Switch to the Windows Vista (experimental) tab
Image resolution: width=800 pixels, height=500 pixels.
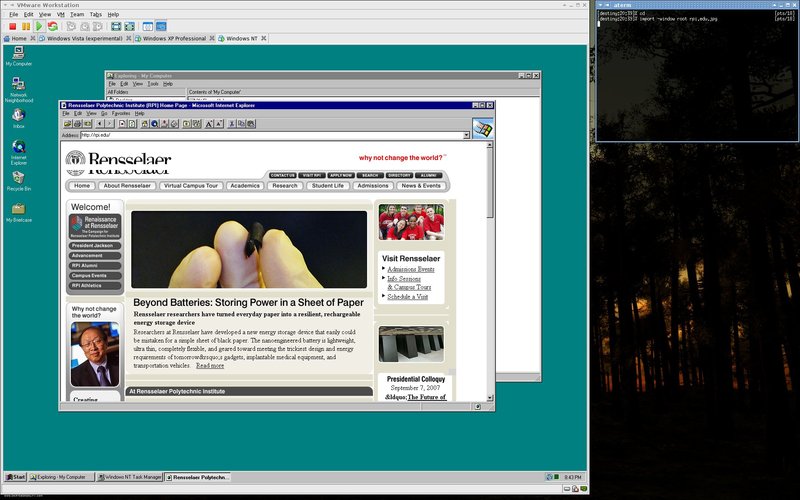(x=85, y=38)
